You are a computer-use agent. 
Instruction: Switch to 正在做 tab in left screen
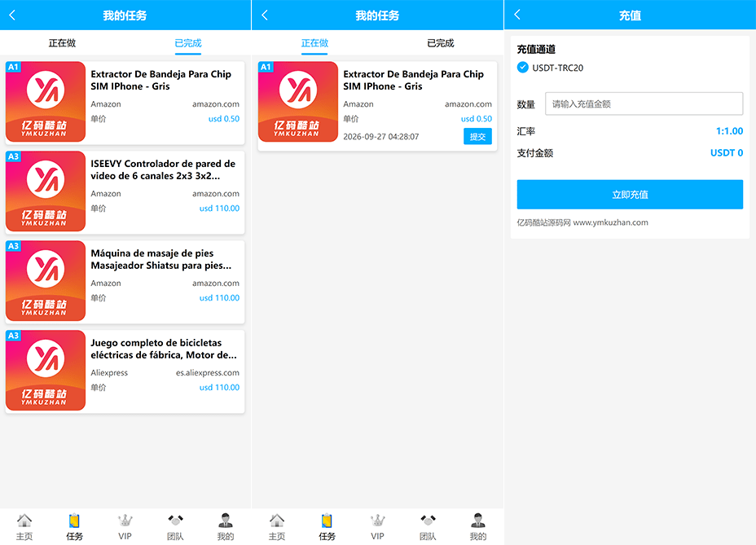tap(62, 43)
